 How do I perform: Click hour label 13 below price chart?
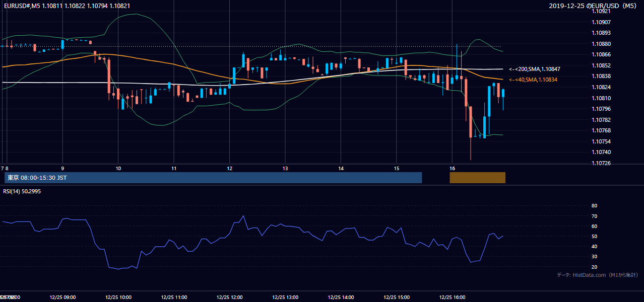click(x=285, y=168)
